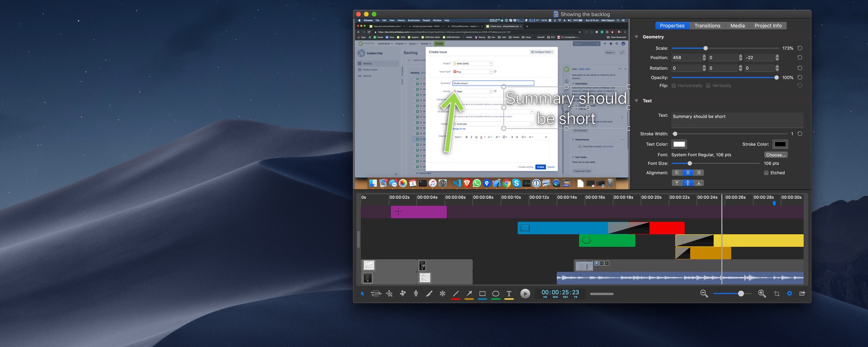868x347 pixels.
Task: Choose the Ellipse shape tool
Action: (x=496, y=294)
